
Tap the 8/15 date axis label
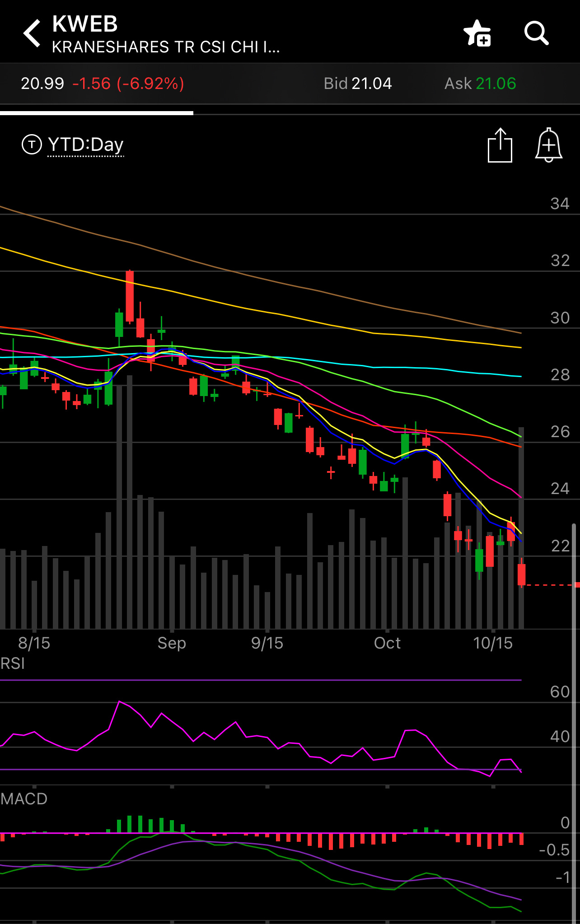34,643
